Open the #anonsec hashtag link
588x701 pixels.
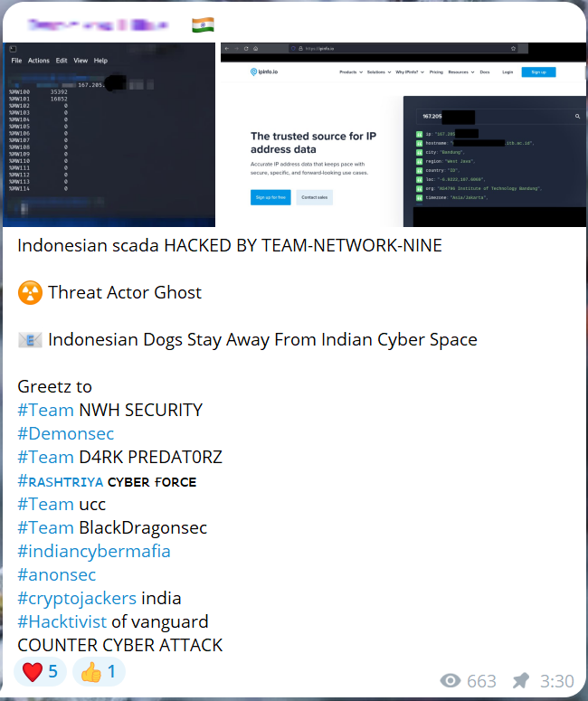(x=57, y=575)
